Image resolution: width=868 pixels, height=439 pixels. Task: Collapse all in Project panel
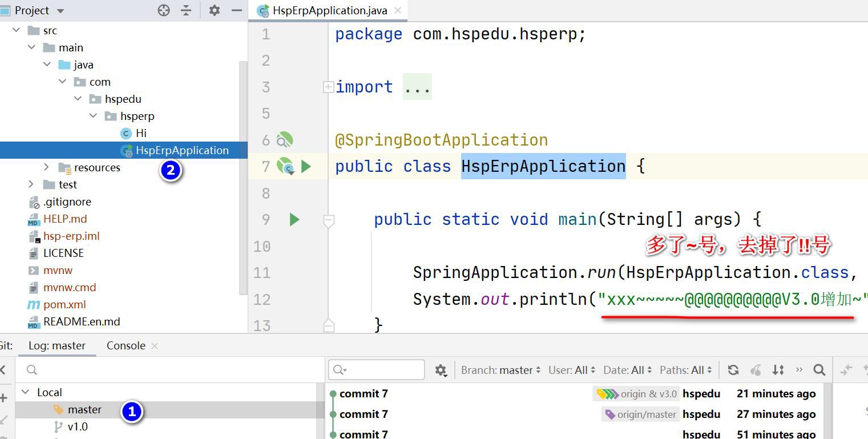pos(186,10)
